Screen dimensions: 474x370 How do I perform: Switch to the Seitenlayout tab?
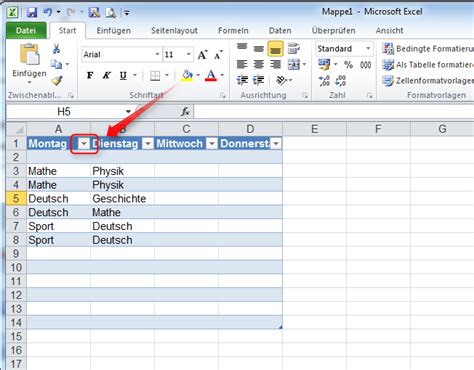[174, 31]
